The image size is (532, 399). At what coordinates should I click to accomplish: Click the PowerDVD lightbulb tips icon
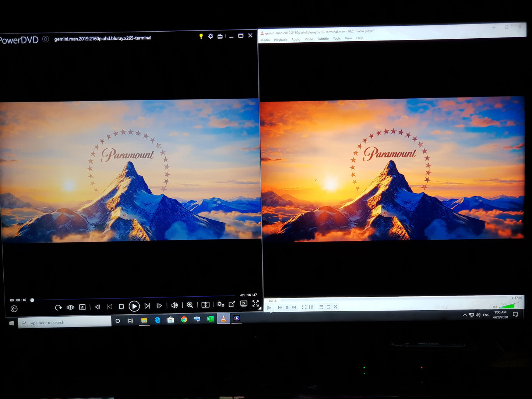(x=201, y=36)
